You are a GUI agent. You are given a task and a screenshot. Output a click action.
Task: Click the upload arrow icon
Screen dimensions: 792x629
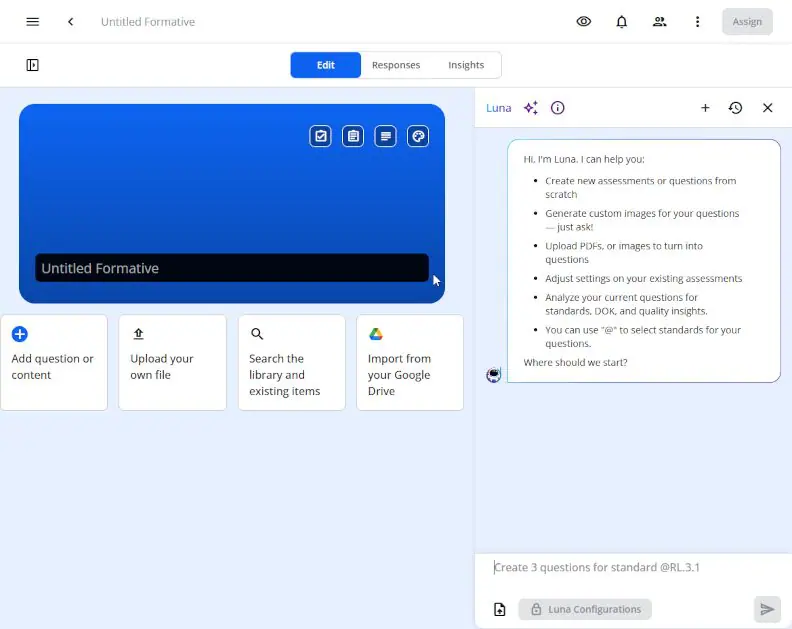(x=138, y=334)
